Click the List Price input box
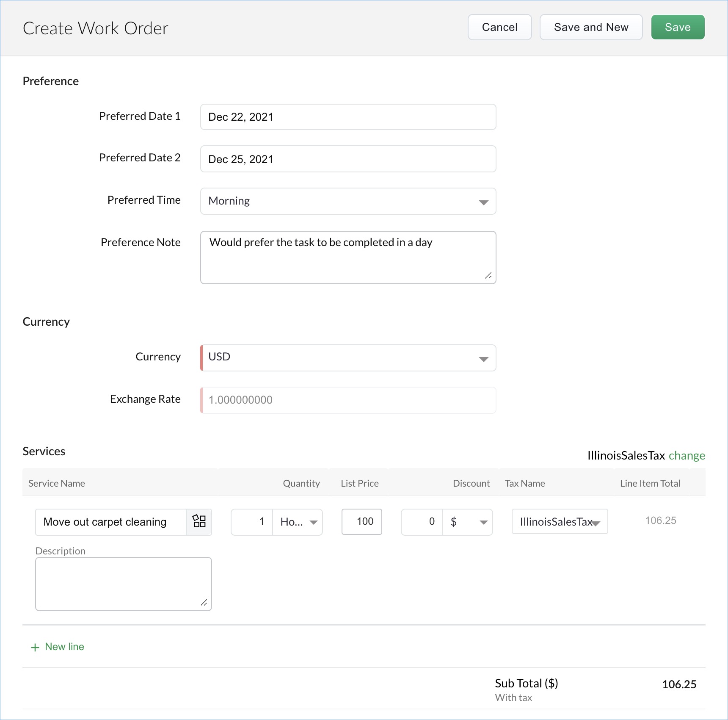 pos(362,522)
